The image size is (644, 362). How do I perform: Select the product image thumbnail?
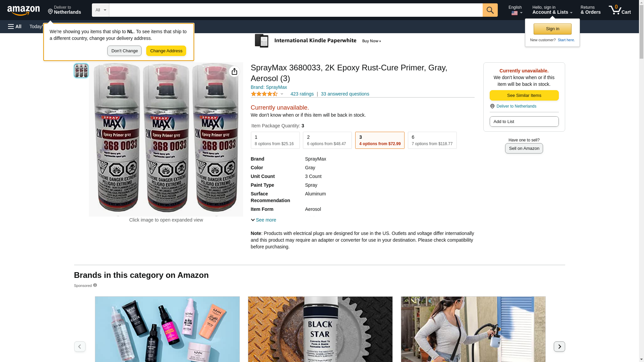pyautogui.click(x=81, y=71)
